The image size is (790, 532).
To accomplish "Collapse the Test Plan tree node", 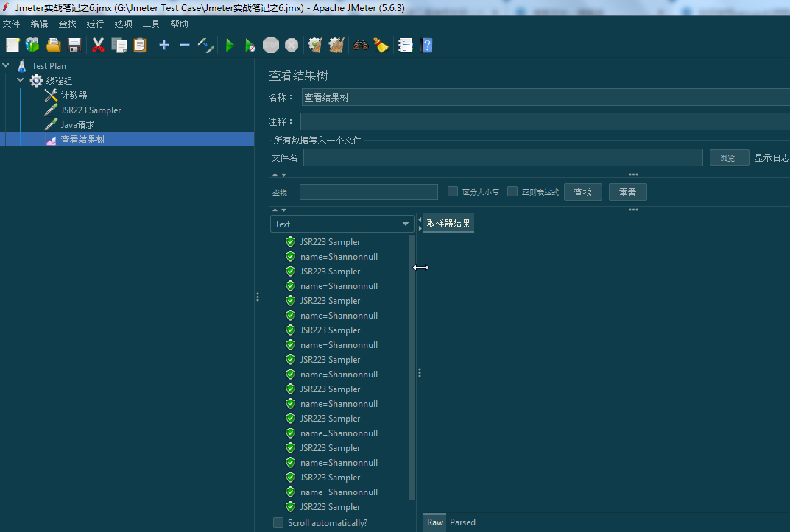I will tap(6, 65).
